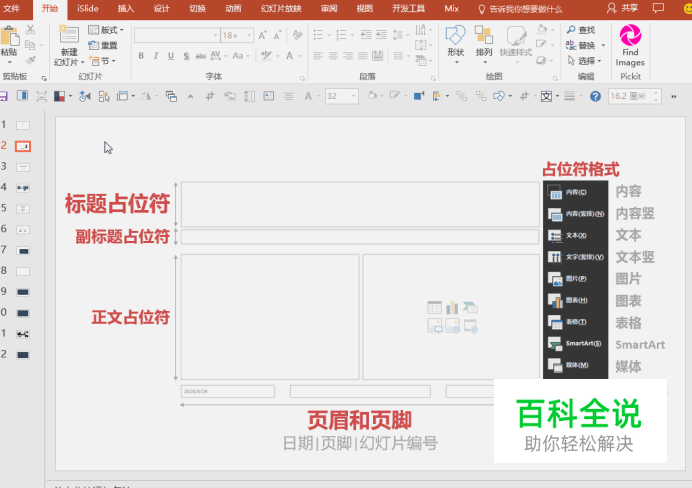Click the 图片(P) placeholder format item
The image size is (692, 488).
pyautogui.click(x=575, y=278)
